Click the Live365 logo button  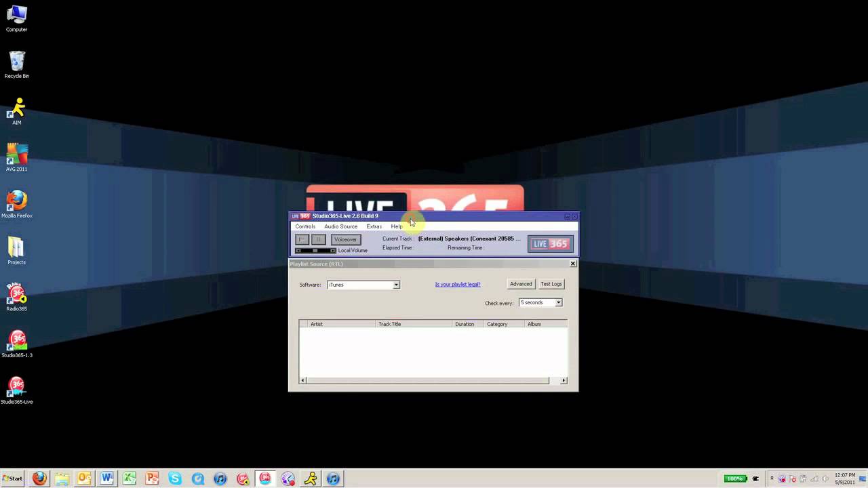click(x=550, y=244)
